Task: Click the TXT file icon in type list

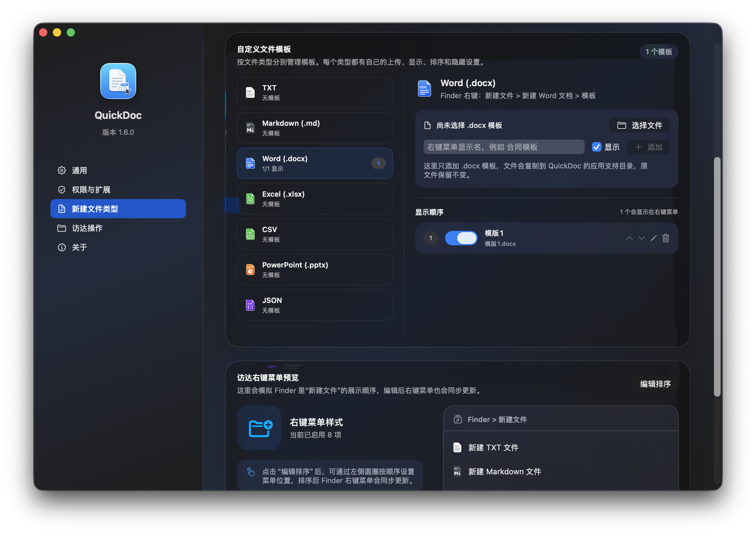Action: (250, 92)
